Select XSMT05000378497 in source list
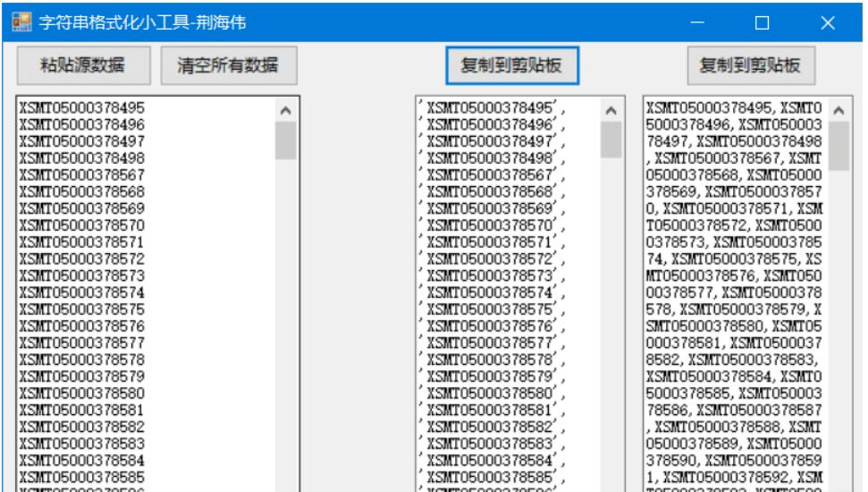This screenshot has width=868, height=492. (82, 141)
